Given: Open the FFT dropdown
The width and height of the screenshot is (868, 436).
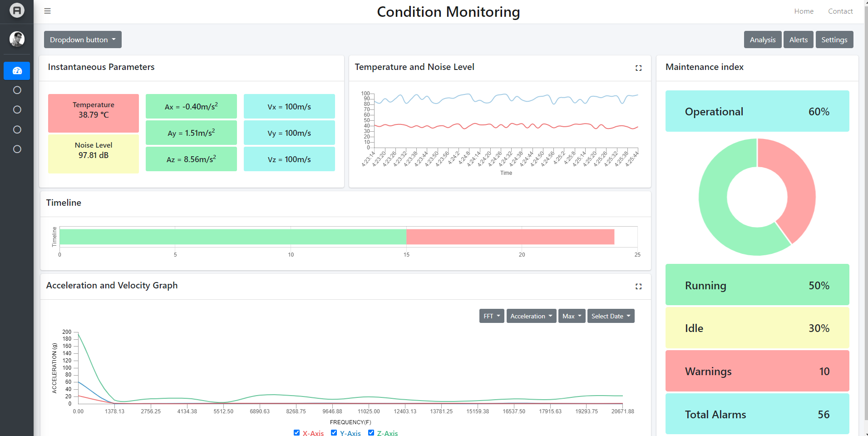Looking at the screenshot, I should (x=491, y=316).
